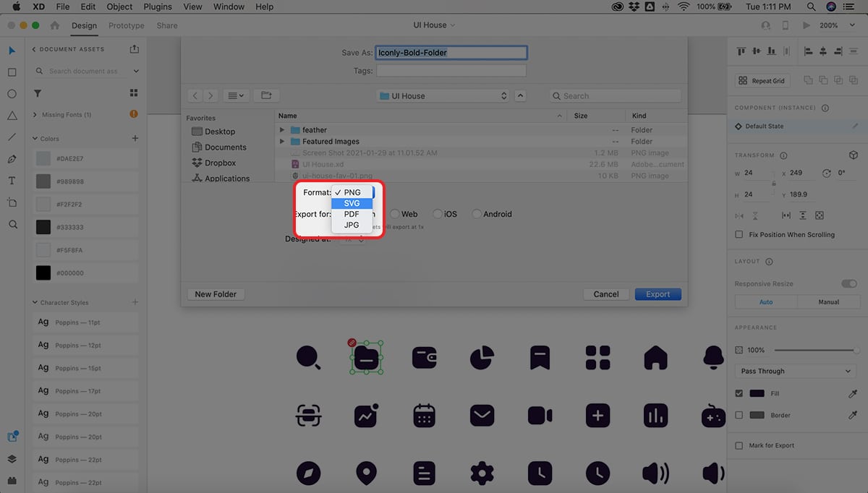This screenshot has height=493, width=868.
Task: Expand the feather folder disclosure triangle
Action: (x=282, y=130)
